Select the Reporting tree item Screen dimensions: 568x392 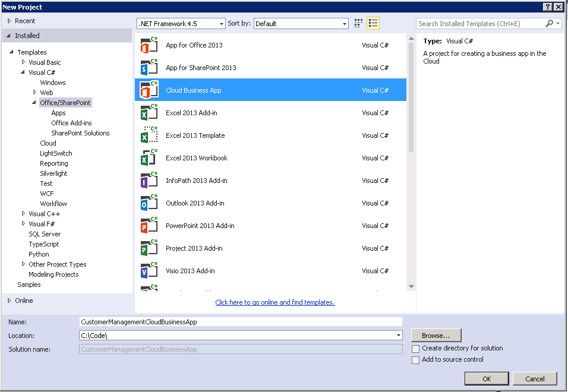54,163
